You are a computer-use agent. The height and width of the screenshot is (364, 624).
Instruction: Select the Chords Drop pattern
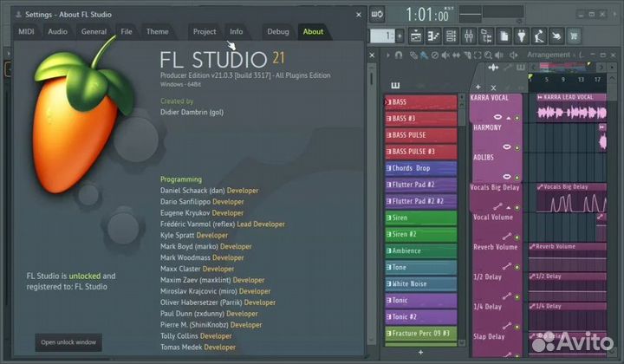(421, 168)
